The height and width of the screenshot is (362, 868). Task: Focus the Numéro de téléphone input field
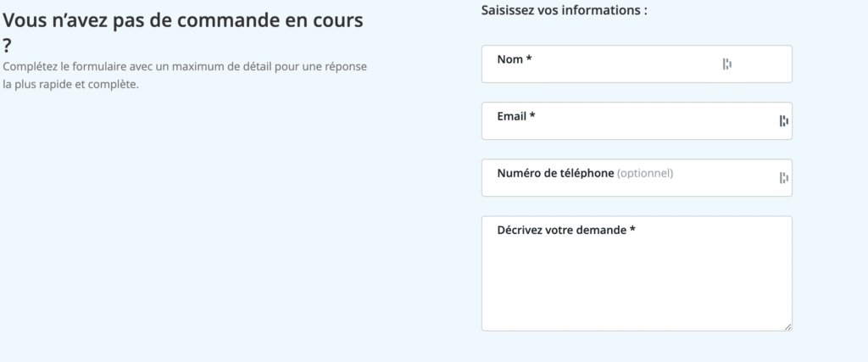[x=637, y=178]
